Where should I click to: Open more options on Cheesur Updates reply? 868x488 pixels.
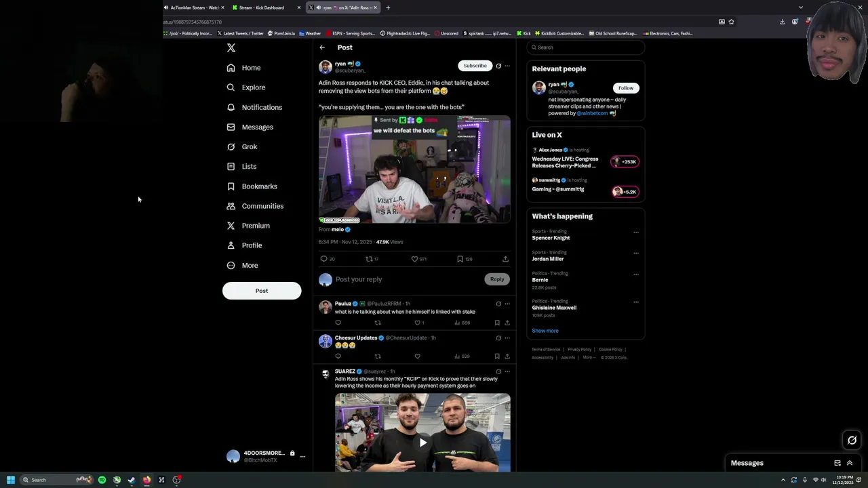pos(507,338)
